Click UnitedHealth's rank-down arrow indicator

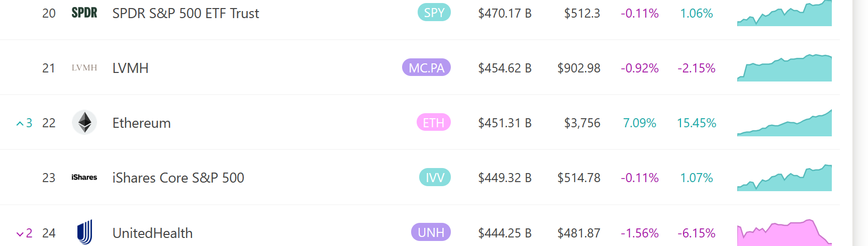click(20, 233)
